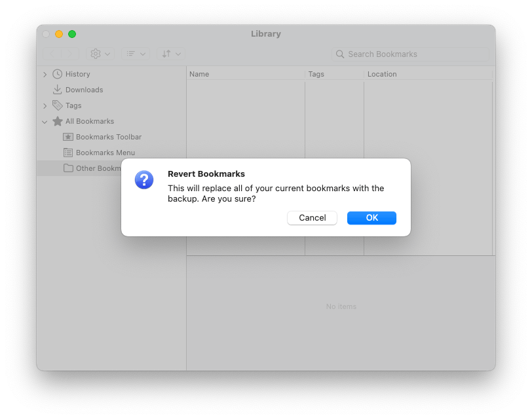532x419 pixels.
Task: Click the All Bookmarks star icon
Action: click(x=56, y=121)
